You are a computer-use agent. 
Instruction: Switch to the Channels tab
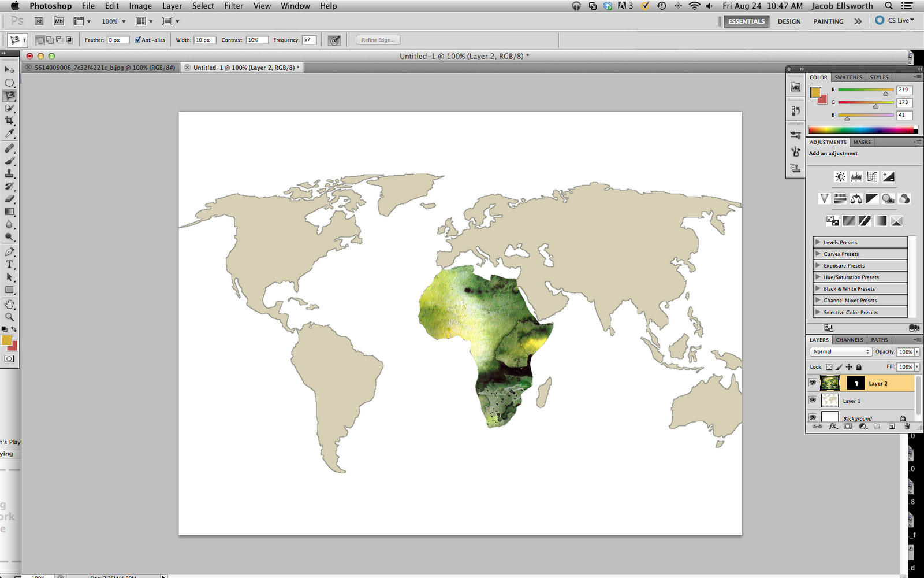(x=849, y=340)
